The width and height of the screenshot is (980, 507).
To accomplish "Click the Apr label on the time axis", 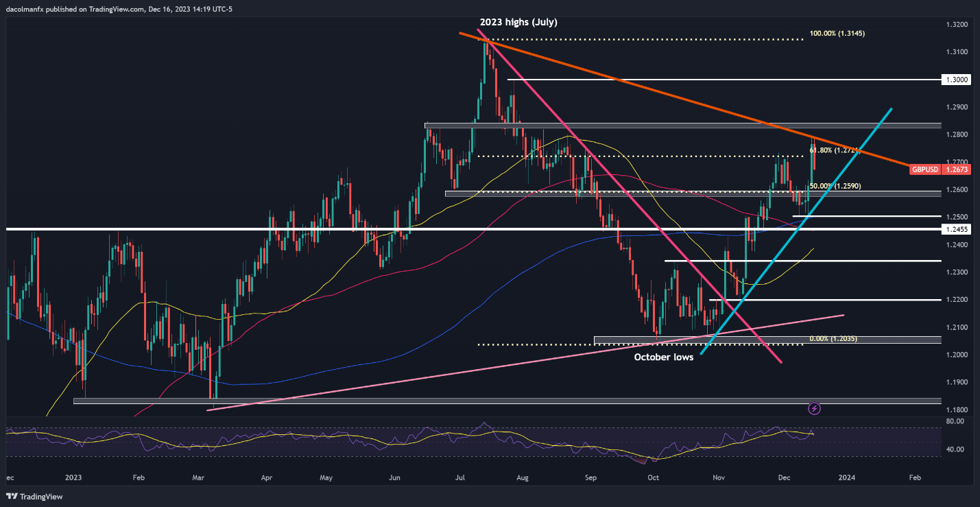I will pyautogui.click(x=266, y=477).
